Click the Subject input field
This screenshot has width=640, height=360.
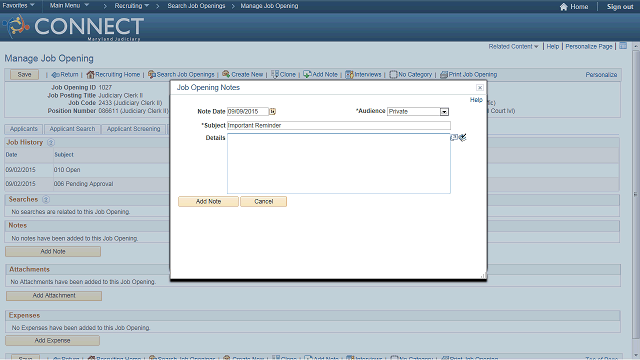(x=339, y=125)
